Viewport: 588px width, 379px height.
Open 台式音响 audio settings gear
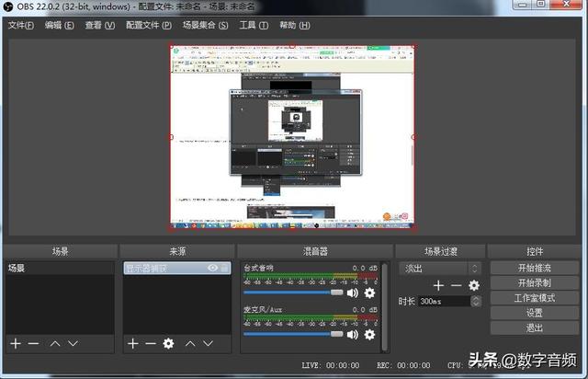(x=369, y=293)
